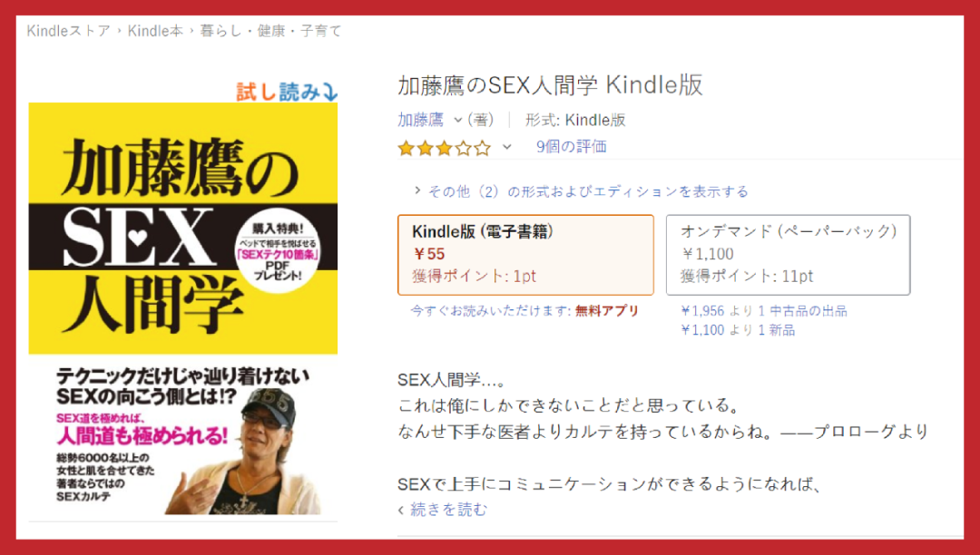This screenshot has height=555, width=980.
Task: Expand その他(2)の形式およびエディション chevron
Action: [417, 190]
